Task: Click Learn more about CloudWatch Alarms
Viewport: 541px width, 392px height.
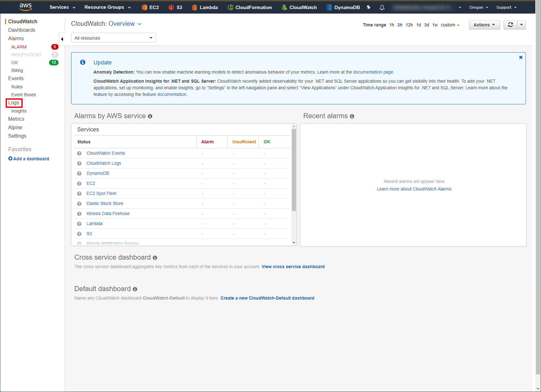Action: 415,189
